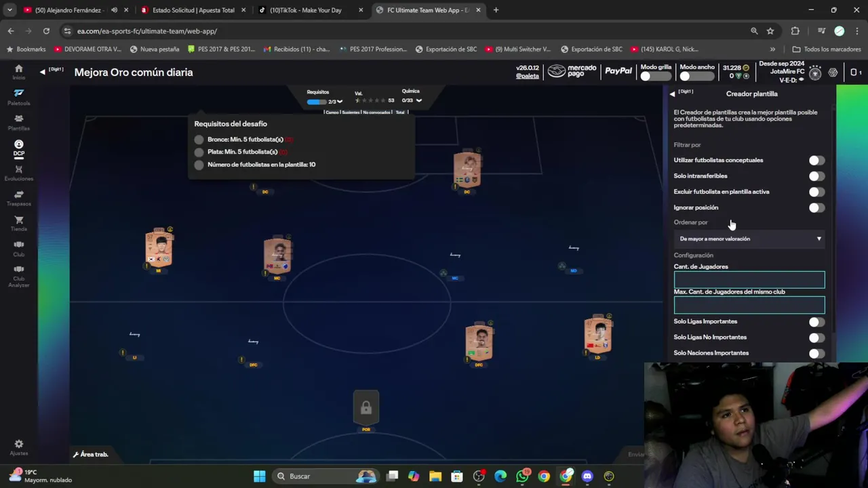868x488 pixels.
Task: Collapse Creador plantilla panel with back arrow
Action: coord(672,94)
